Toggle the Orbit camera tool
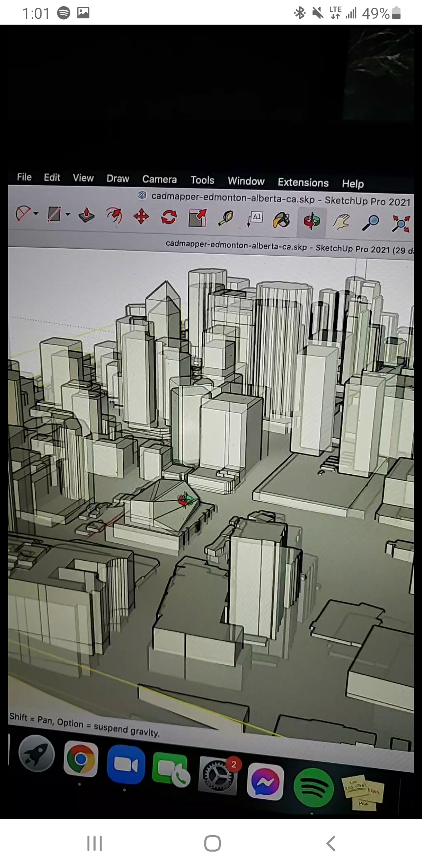Screen dimensions: 422x868 point(311,221)
